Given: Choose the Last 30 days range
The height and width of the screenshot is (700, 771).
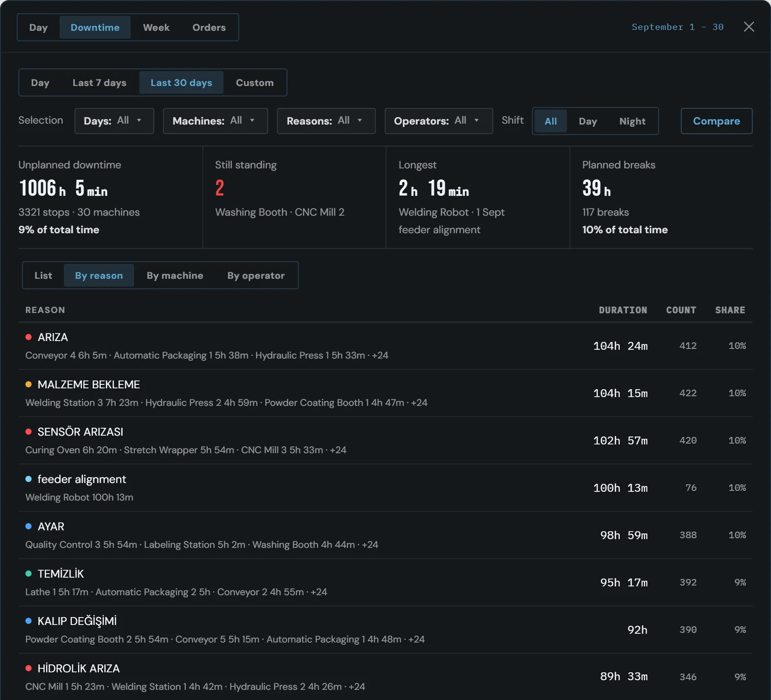Looking at the screenshot, I should [x=181, y=82].
